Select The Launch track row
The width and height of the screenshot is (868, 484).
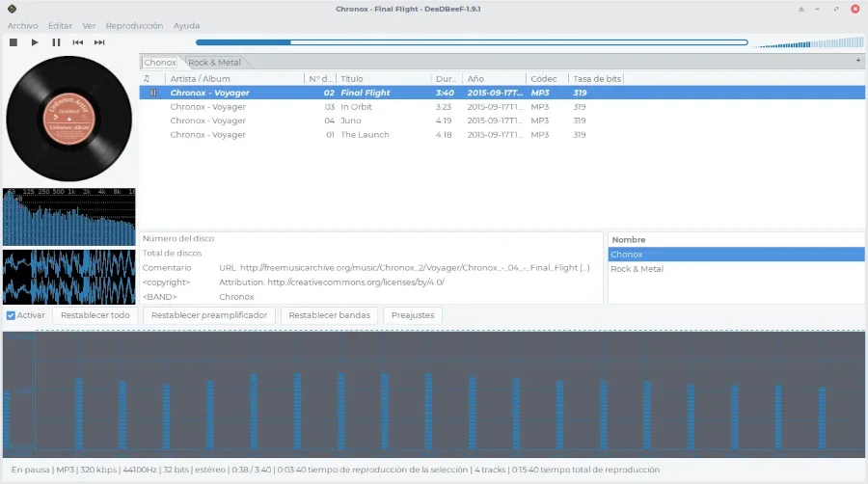pos(502,134)
